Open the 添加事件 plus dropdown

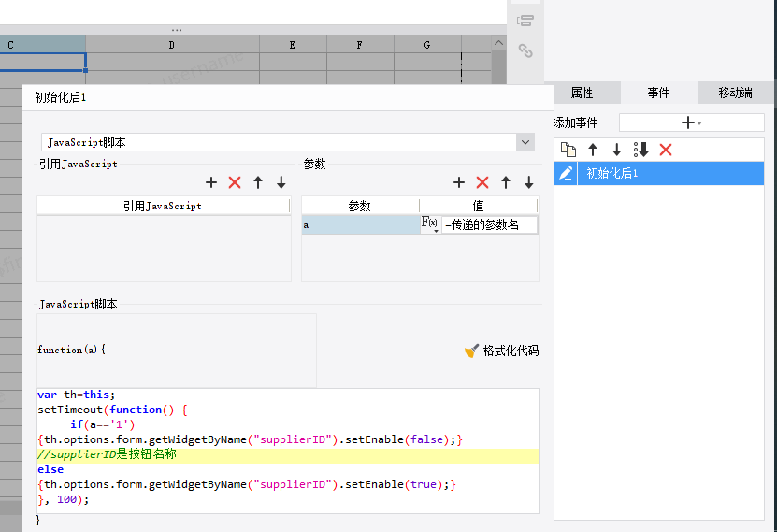coord(691,122)
